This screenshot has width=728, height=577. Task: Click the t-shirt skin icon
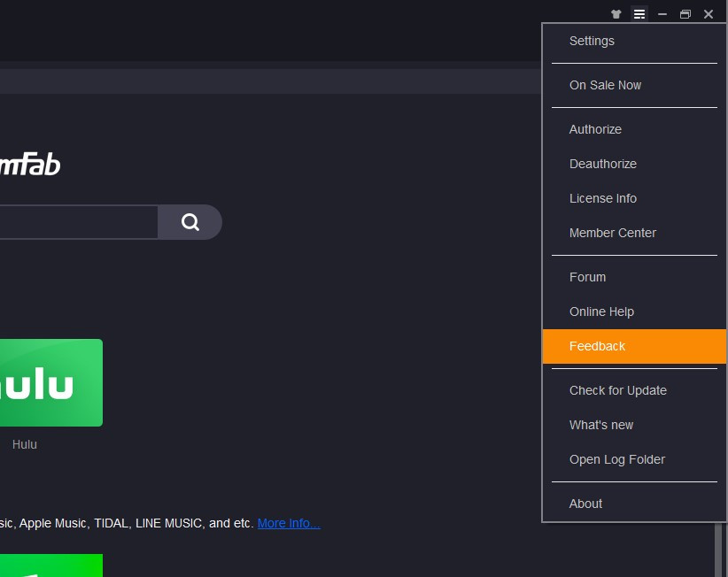point(616,14)
